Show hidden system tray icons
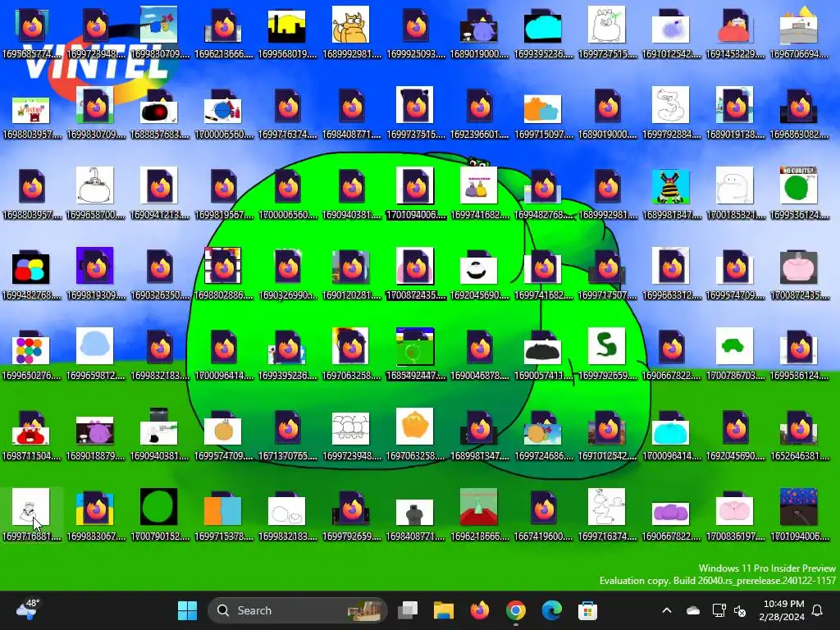Screen dimensions: 840x630 (x=667, y=610)
